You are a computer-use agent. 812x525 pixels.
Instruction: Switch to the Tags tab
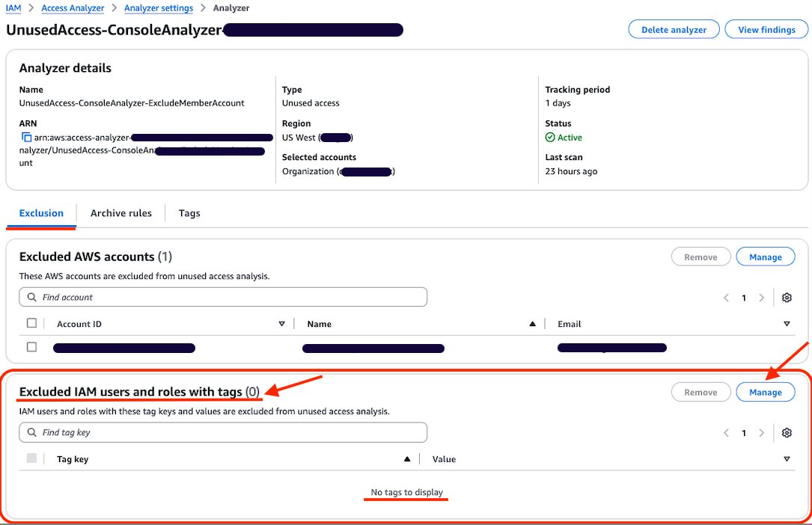189,213
